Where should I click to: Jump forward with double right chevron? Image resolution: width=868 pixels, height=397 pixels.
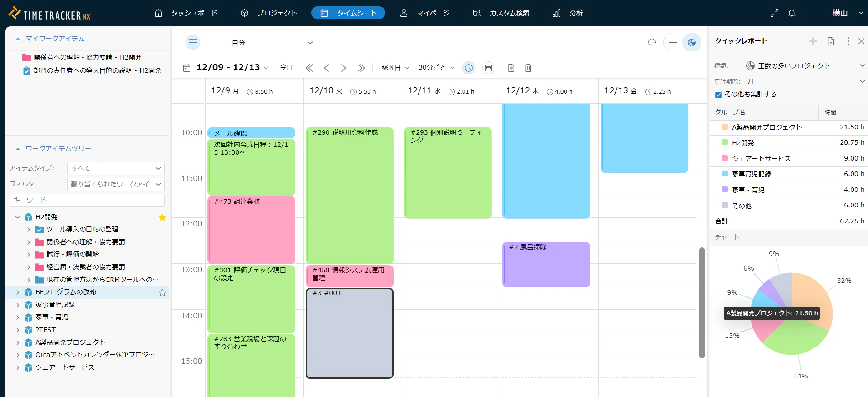pos(361,68)
